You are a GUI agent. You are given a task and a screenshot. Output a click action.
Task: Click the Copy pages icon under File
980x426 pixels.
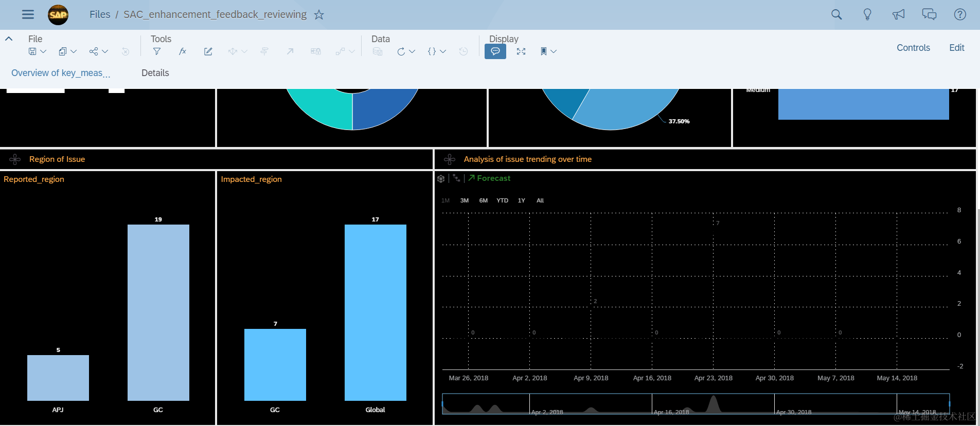pos(63,51)
